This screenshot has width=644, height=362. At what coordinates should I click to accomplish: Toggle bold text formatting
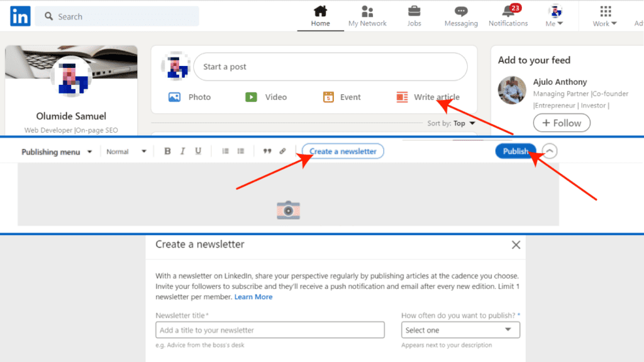click(x=167, y=151)
